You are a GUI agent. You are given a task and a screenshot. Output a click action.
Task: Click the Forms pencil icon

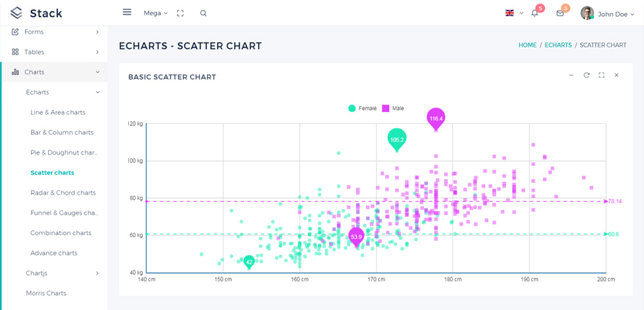tap(15, 32)
